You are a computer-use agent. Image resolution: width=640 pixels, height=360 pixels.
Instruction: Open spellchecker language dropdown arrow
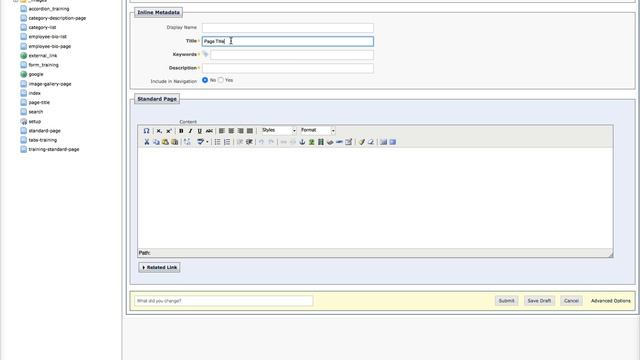point(207,142)
